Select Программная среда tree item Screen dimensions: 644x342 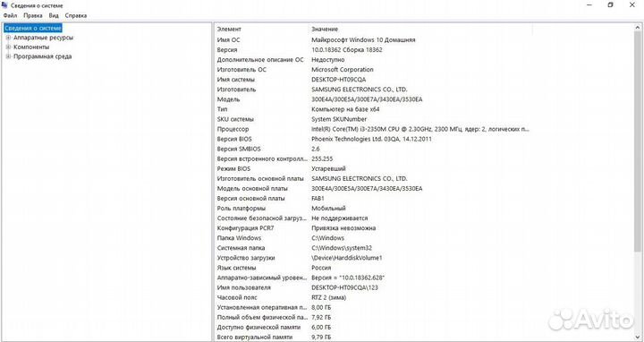click(43, 56)
